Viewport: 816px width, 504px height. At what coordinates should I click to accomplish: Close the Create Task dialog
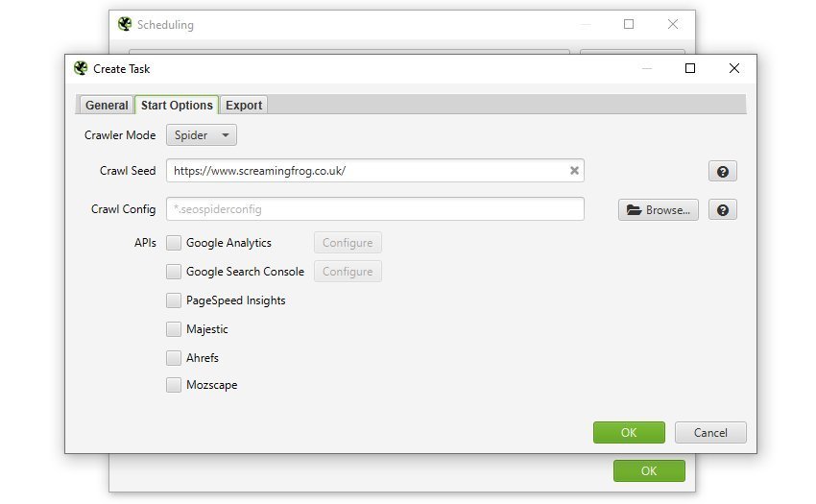coord(733,68)
